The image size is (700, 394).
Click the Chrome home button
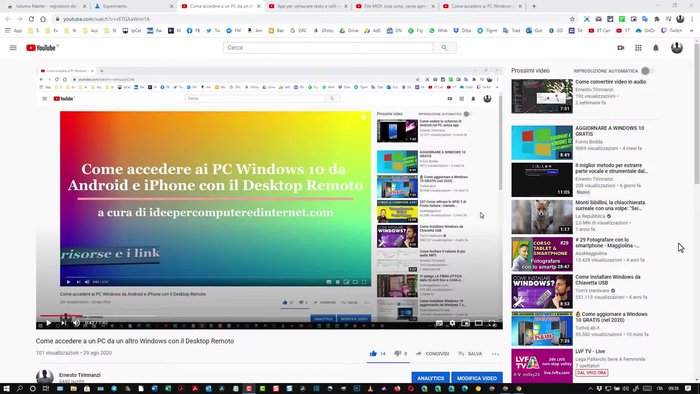(x=43, y=19)
